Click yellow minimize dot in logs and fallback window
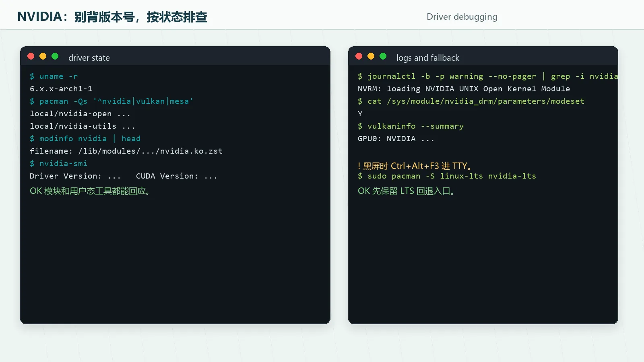644x362 pixels. click(x=371, y=56)
